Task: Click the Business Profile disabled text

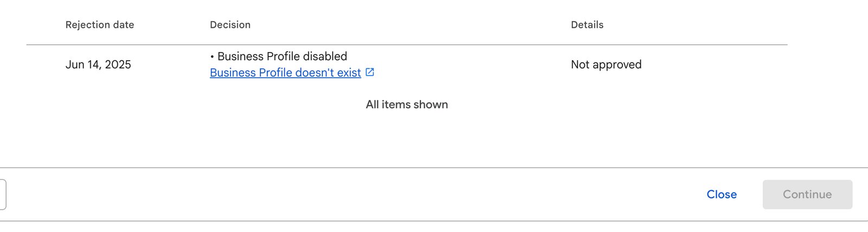Action: tap(282, 57)
